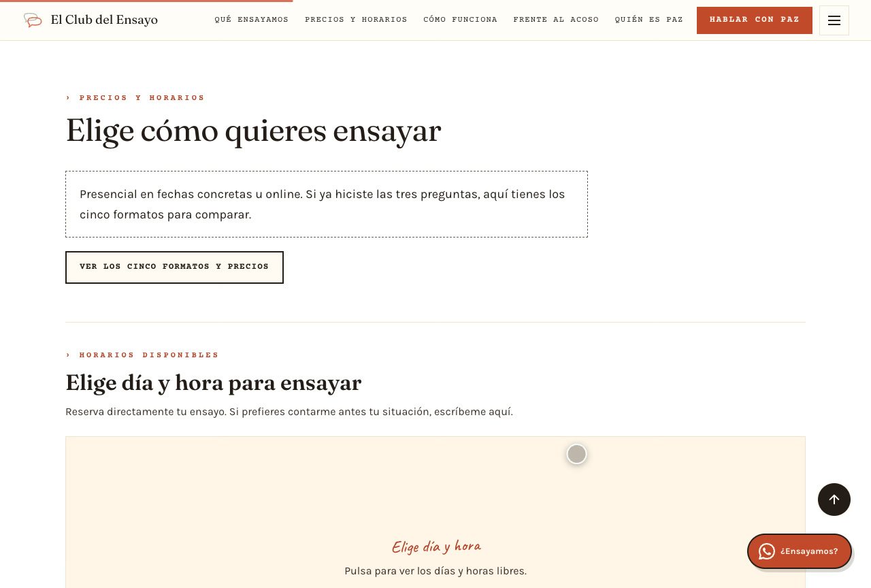Click text Pulsa para ver los días y horas libres
The width and height of the screenshot is (871, 588).
[x=435, y=571]
